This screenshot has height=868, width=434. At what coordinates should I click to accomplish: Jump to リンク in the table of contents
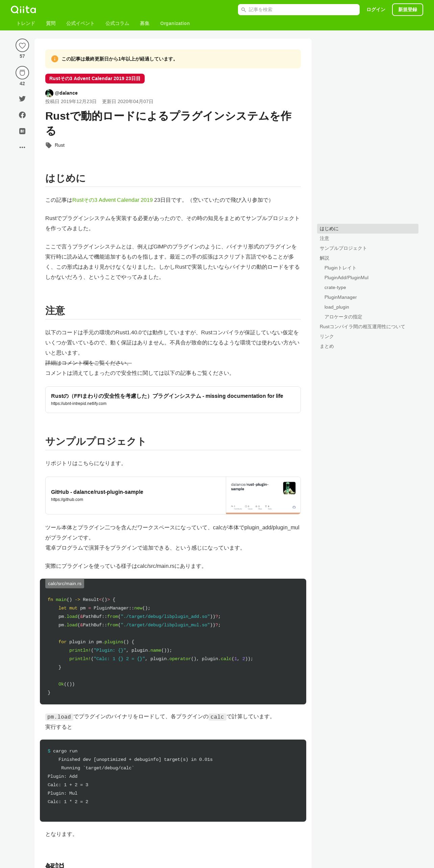(327, 337)
